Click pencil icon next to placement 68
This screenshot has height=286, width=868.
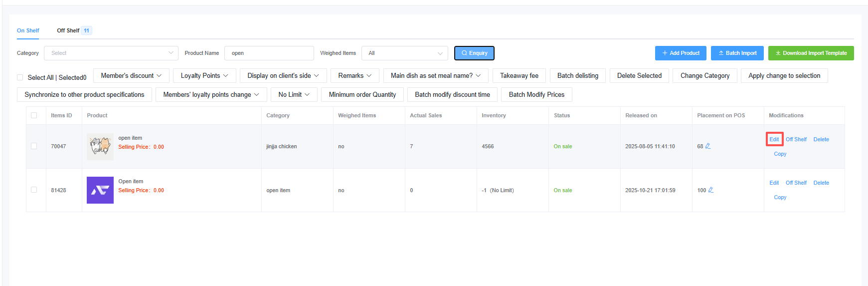[708, 146]
